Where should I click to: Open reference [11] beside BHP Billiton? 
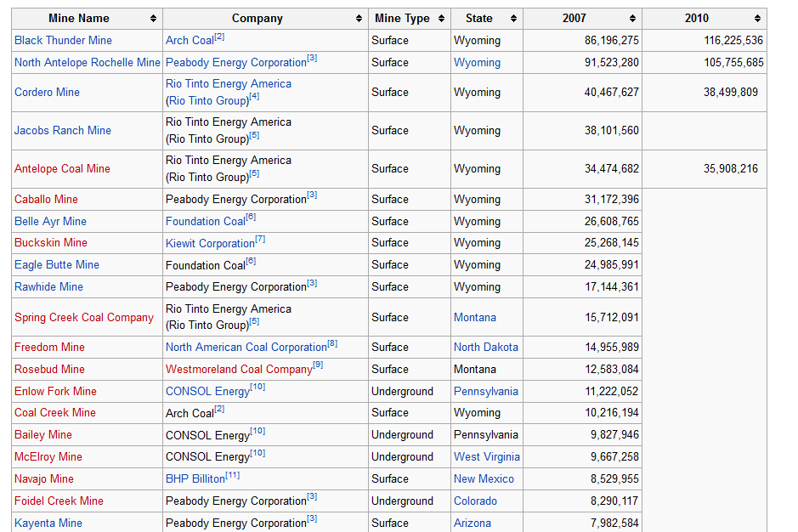[233, 475]
